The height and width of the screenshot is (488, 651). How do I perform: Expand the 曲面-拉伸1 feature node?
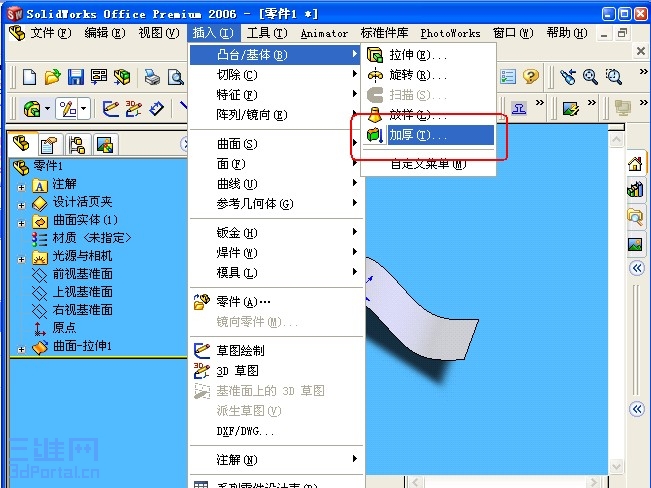[x=21, y=350]
